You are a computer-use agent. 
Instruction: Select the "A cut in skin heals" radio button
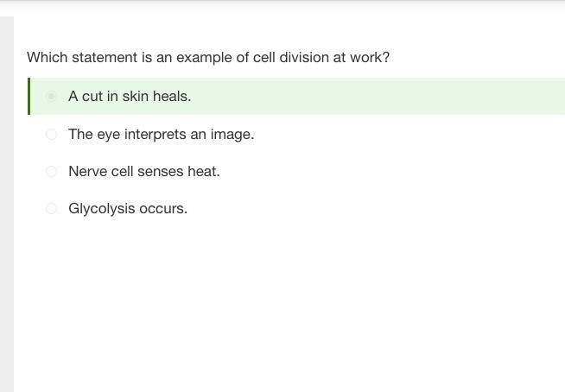(x=51, y=96)
